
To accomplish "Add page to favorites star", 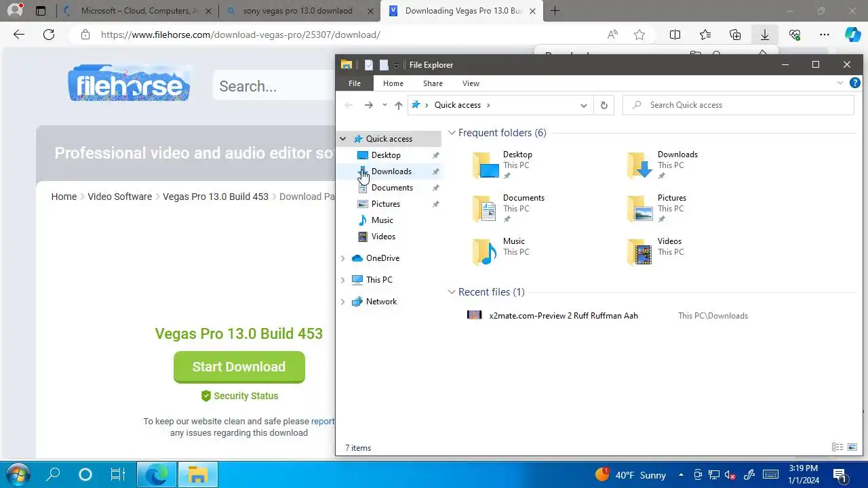I will (x=639, y=35).
